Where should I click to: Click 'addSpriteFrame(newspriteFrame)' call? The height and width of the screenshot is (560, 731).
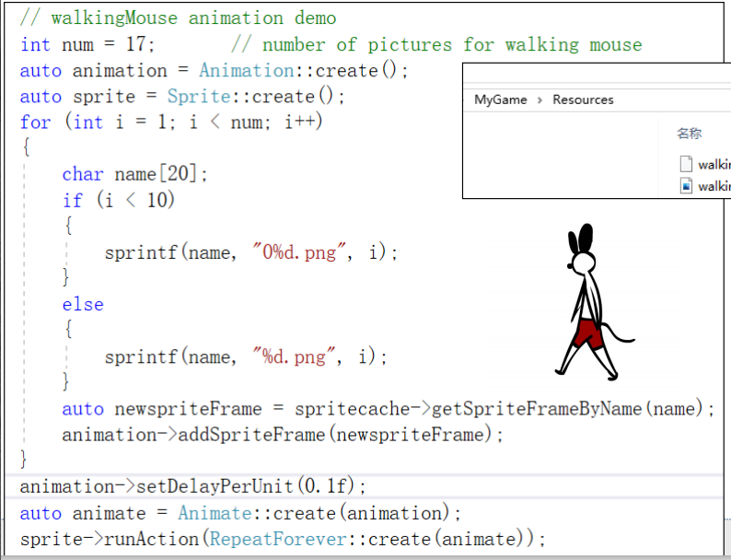pyautogui.click(x=335, y=435)
